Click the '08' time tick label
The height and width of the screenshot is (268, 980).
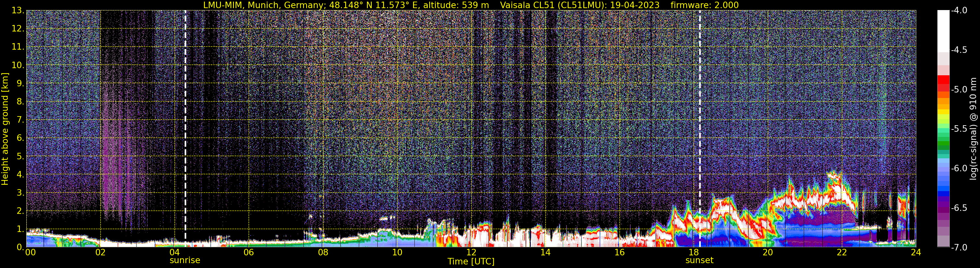(x=323, y=252)
